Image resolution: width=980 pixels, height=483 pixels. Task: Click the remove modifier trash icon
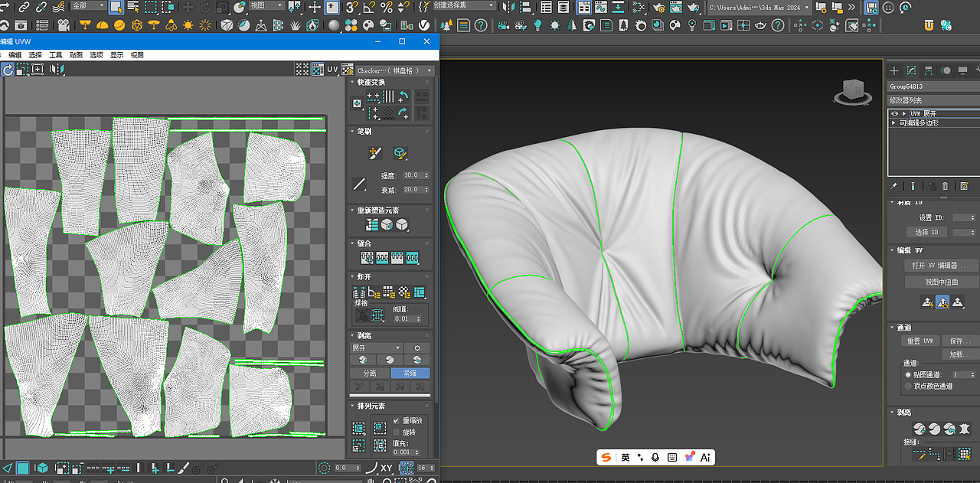click(x=945, y=186)
